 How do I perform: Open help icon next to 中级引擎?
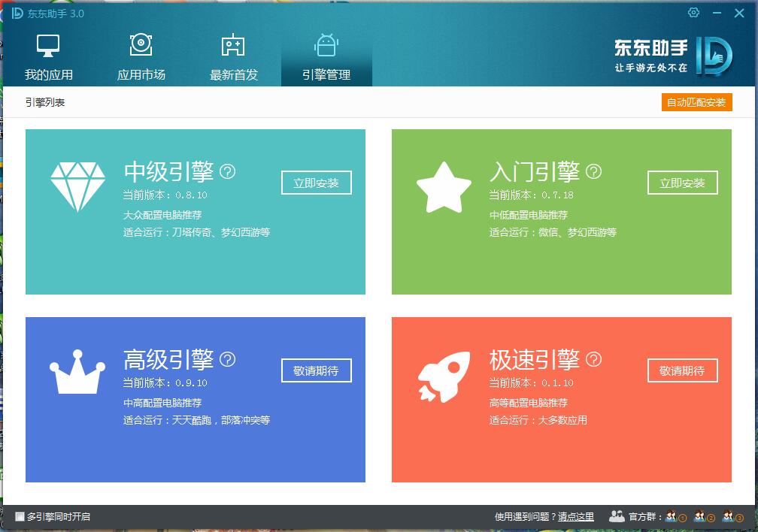tap(228, 171)
